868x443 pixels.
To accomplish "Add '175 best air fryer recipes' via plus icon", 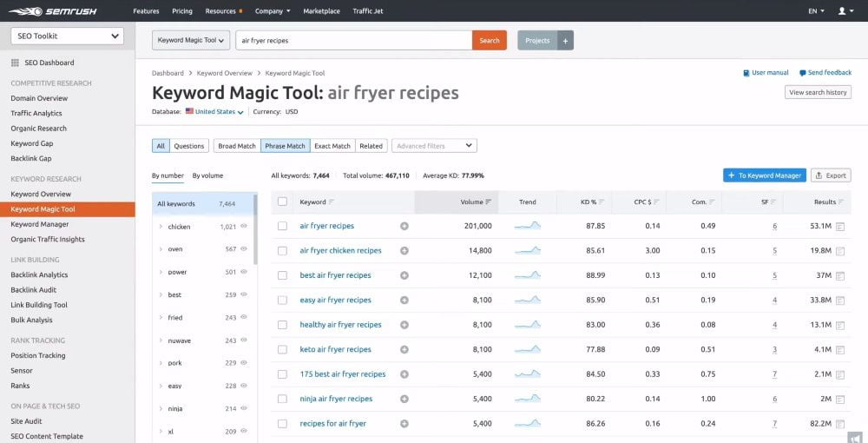I will click(x=404, y=374).
